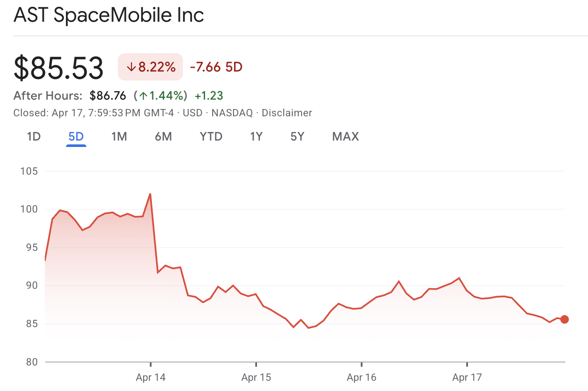Show the 1Y price chart
This screenshot has height=391, width=588.
[x=256, y=137]
